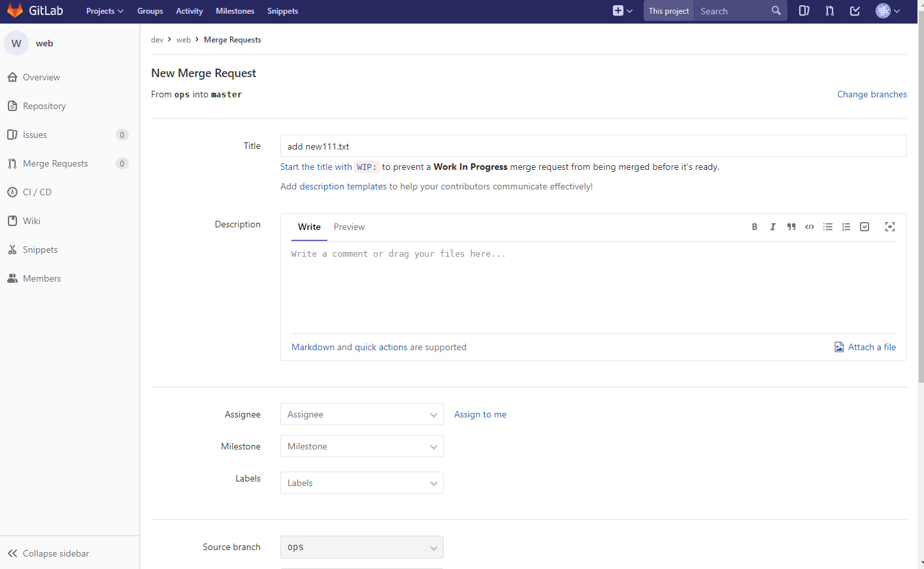Switch to the Preview tab

[x=349, y=227]
